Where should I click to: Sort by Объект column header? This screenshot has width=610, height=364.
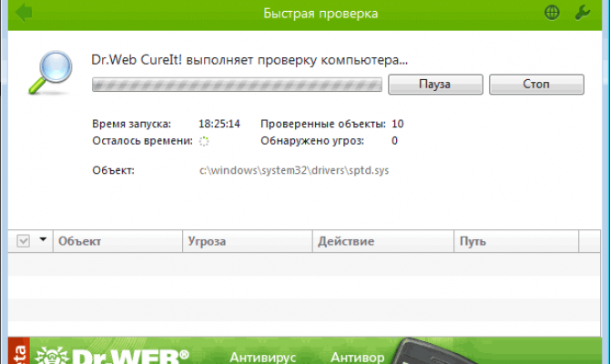pyautogui.click(x=117, y=241)
